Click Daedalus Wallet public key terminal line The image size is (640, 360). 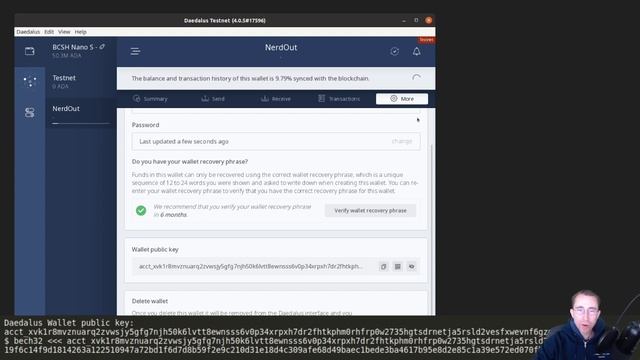(69, 323)
